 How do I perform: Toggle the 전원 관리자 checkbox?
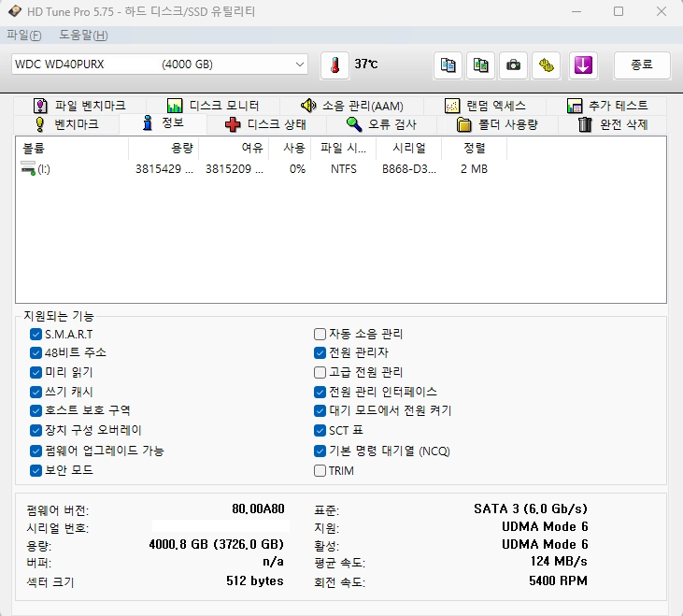[320, 352]
